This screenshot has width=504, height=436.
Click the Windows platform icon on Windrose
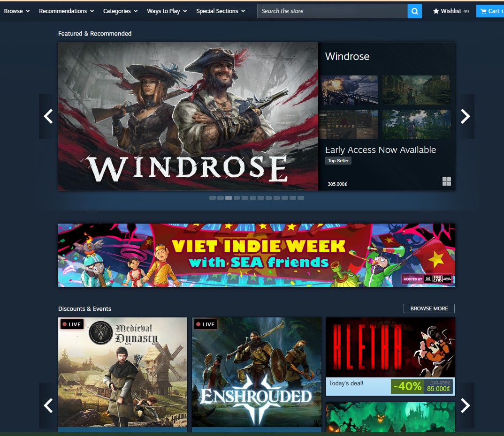[446, 181]
